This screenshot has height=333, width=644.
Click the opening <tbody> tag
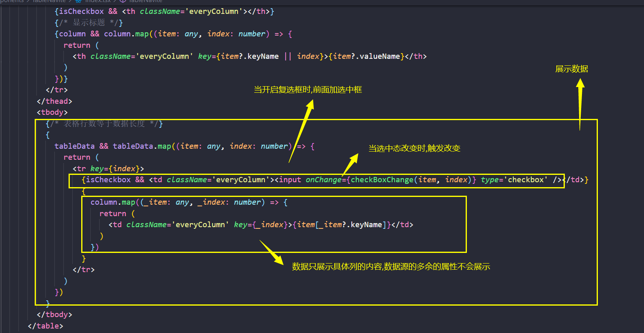point(52,112)
